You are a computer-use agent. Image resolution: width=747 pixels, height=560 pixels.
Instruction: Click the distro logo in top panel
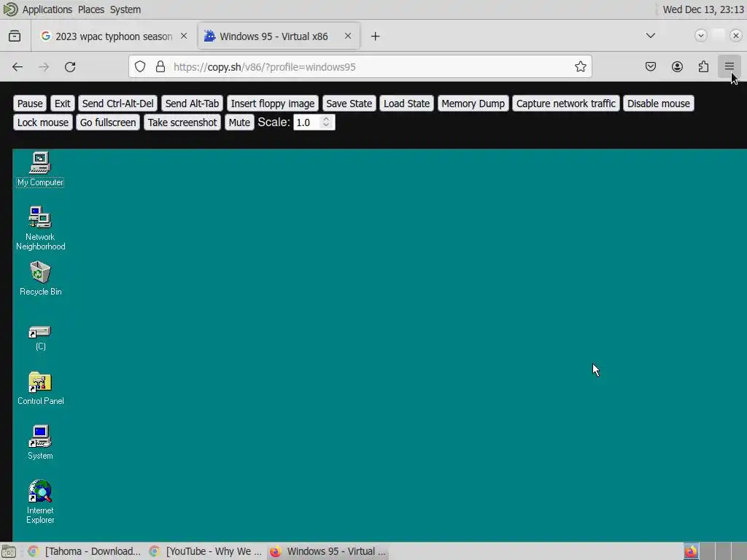coord(10,9)
